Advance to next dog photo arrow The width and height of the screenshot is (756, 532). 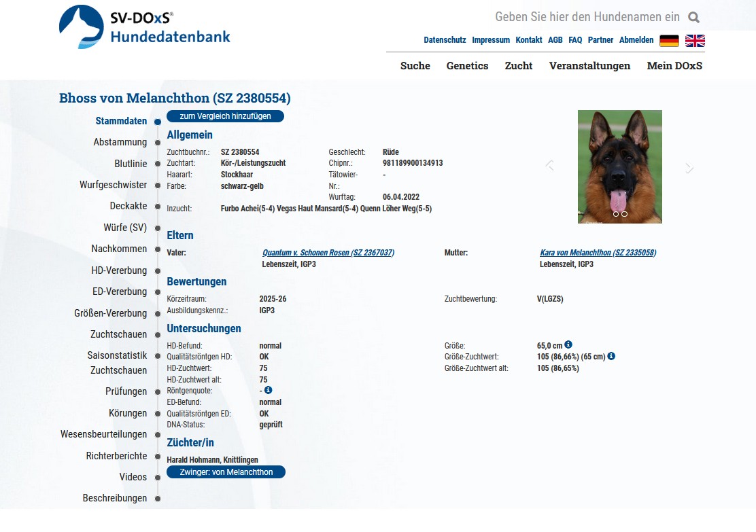[689, 168]
